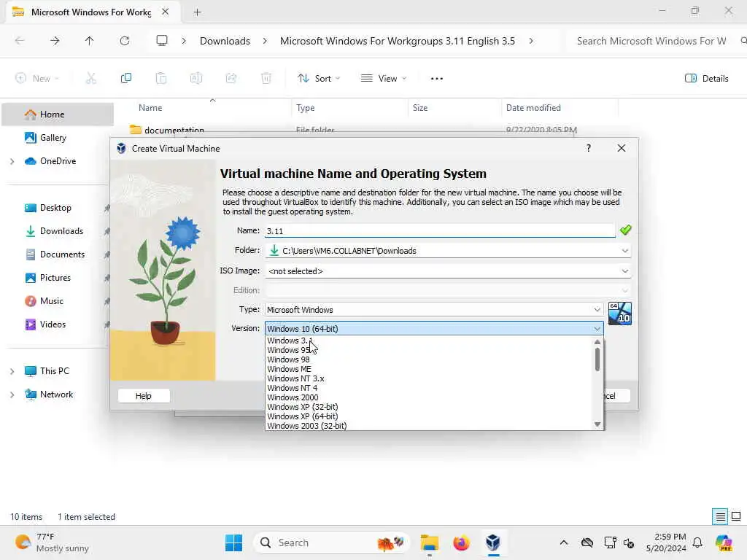Click the Explorer search box
Image resolution: width=747 pixels, height=560 pixels.
tap(655, 41)
